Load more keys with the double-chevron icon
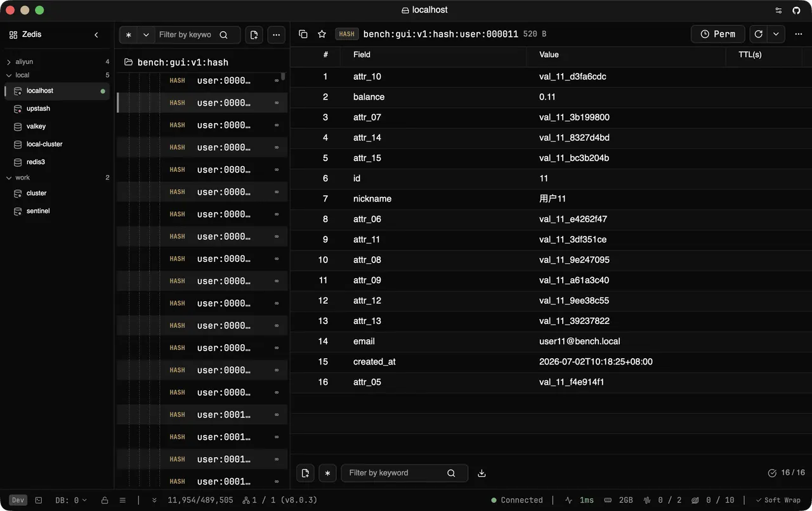Image resolution: width=812 pixels, height=511 pixels. tap(154, 500)
